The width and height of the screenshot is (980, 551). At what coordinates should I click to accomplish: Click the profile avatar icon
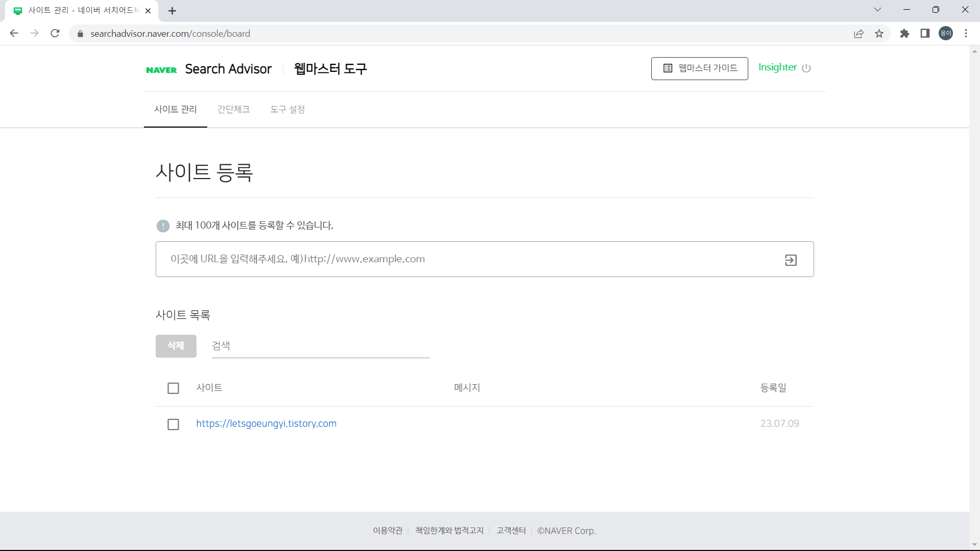[946, 33]
